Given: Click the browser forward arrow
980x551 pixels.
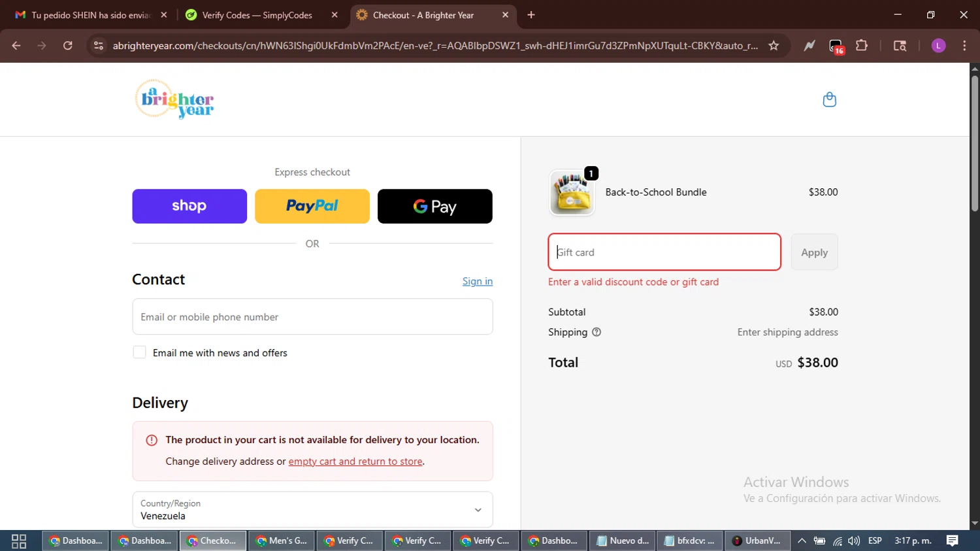Looking at the screenshot, I should tap(42, 46).
